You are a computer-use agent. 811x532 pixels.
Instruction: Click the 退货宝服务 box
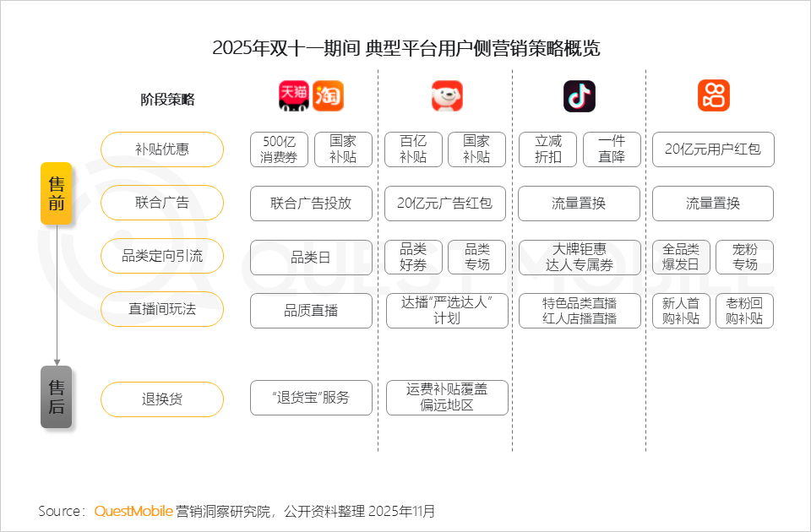pyautogui.click(x=311, y=398)
